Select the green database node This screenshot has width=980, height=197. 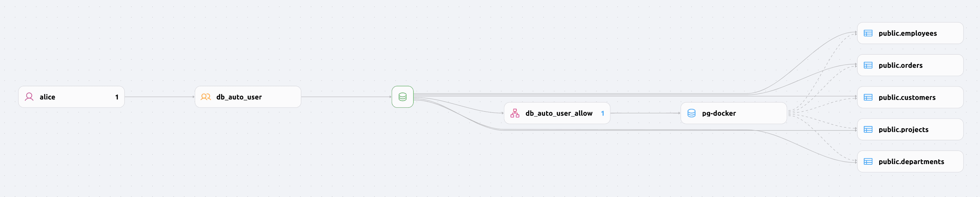pyautogui.click(x=402, y=97)
